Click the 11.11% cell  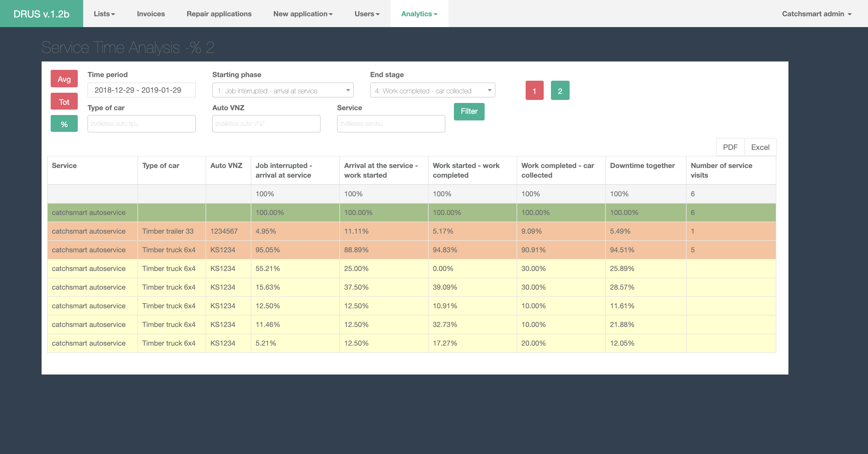(x=383, y=231)
